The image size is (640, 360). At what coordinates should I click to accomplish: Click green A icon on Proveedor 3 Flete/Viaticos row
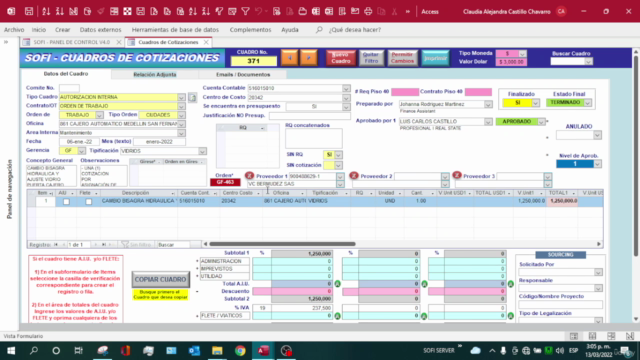[510, 316]
